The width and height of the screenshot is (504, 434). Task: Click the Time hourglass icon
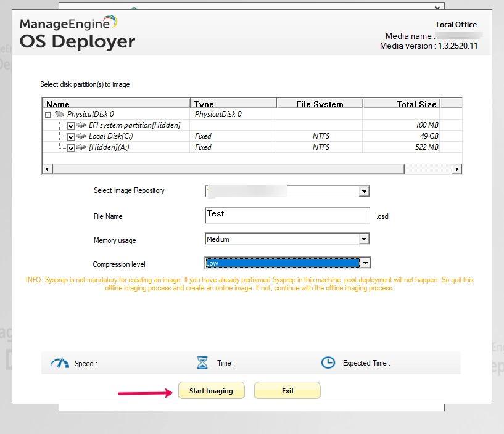(x=202, y=362)
